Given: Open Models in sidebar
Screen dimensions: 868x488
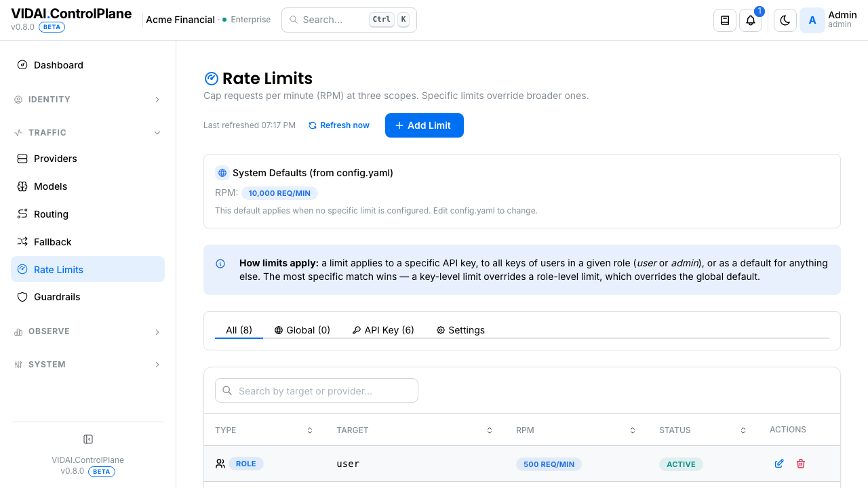Looking at the screenshot, I should [x=87, y=186].
